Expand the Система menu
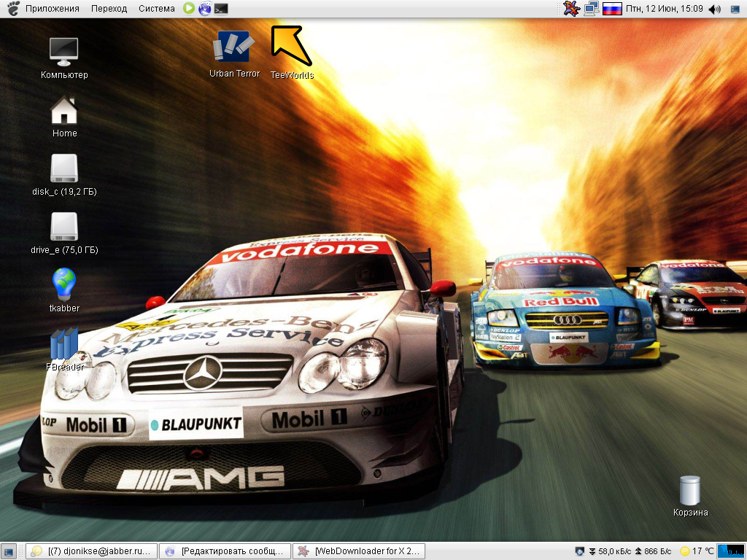 click(157, 9)
